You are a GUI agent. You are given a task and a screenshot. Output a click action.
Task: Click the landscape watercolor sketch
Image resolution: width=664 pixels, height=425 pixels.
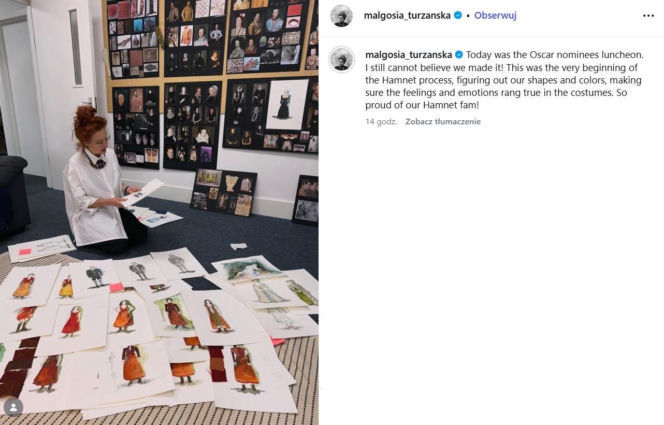point(247,268)
